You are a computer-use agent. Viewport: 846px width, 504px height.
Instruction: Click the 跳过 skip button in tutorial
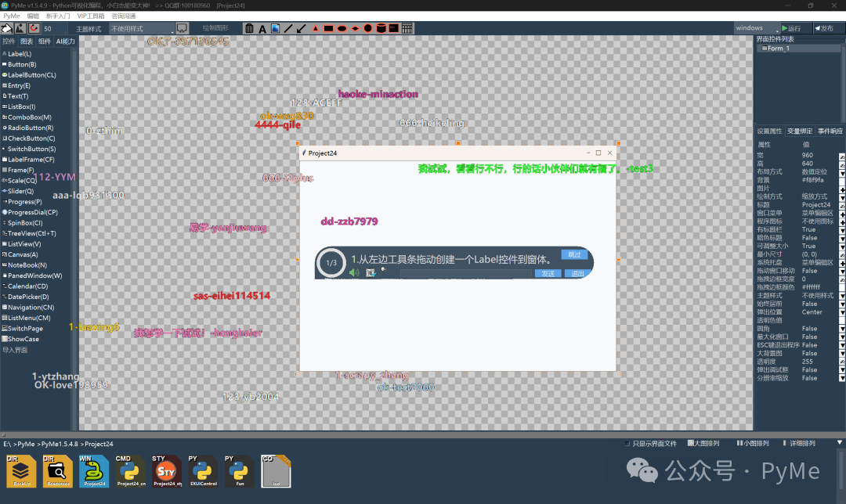click(574, 254)
